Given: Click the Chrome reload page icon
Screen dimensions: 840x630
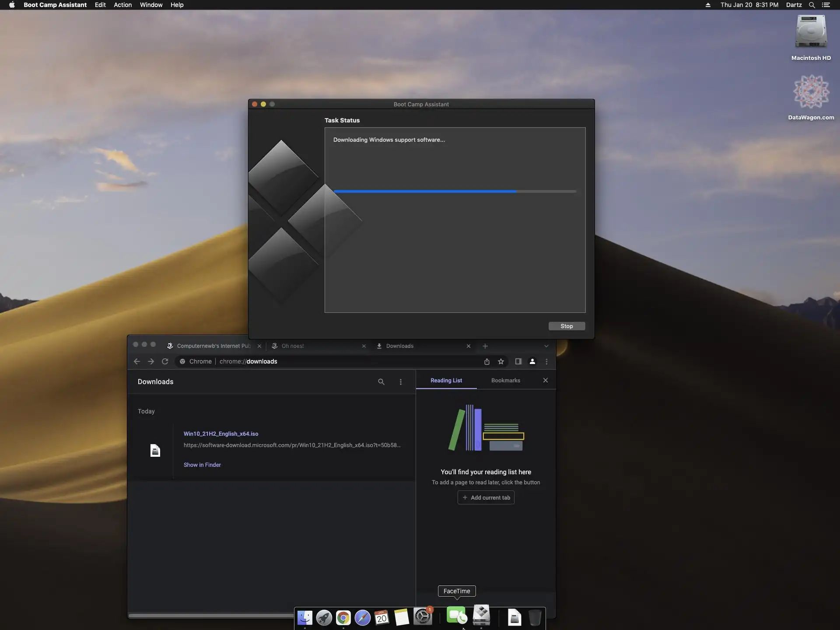Looking at the screenshot, I should (165, 361).
